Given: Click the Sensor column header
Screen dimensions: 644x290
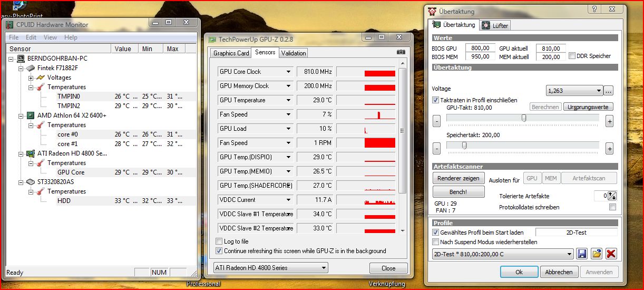Looking at the screenshot, I should tap(58, 49).
